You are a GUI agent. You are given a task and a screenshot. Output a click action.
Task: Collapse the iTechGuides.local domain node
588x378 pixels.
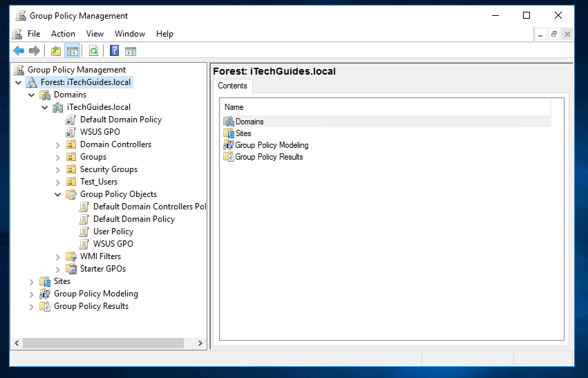(x=45, y=108)
